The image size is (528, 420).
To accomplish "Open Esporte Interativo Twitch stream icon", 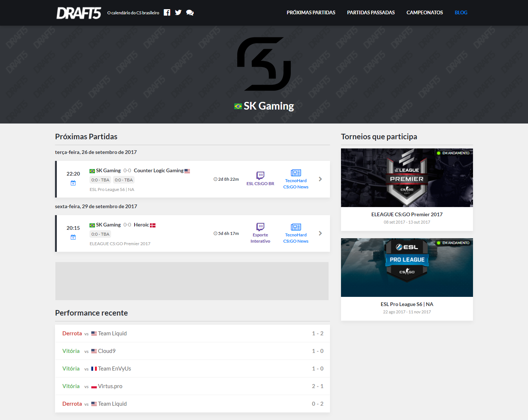I will 260,226.
